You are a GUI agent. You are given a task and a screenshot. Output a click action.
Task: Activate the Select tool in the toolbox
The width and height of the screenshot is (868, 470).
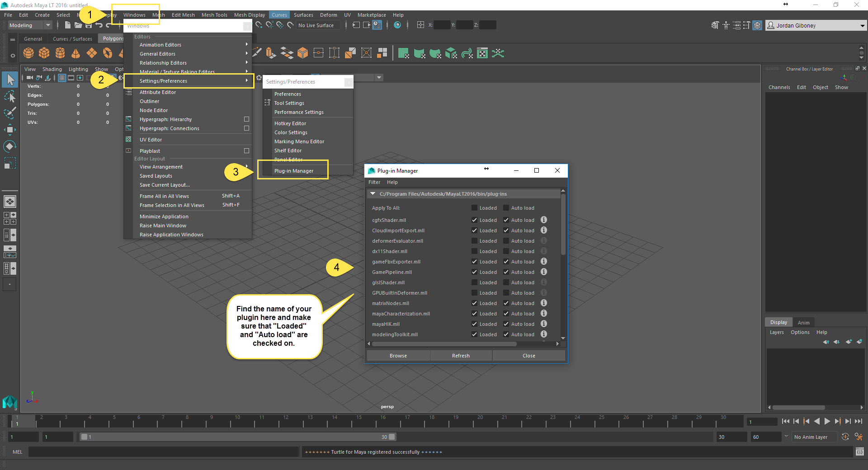(x=10, y=80)
